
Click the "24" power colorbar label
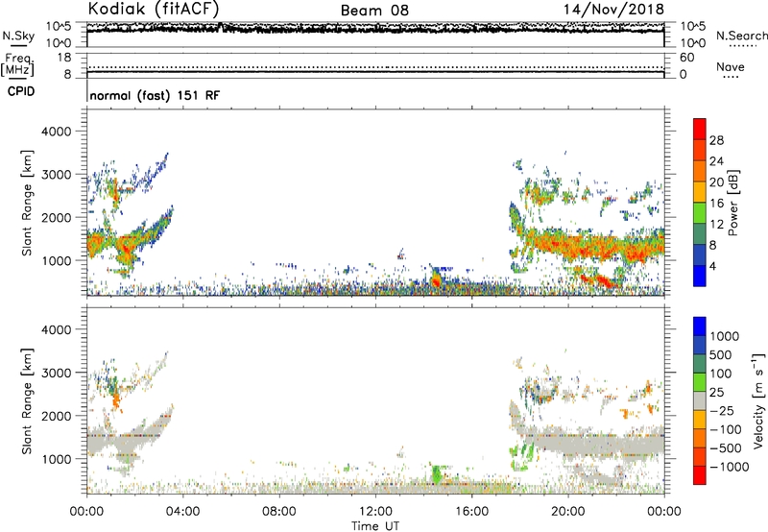click(716, 161)
